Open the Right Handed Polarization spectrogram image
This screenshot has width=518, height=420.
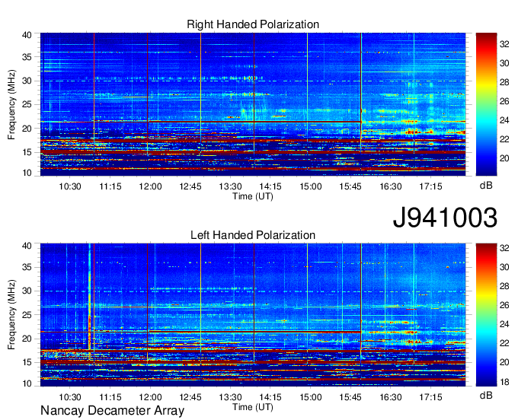pyautogui.click(x=253, y=104)
